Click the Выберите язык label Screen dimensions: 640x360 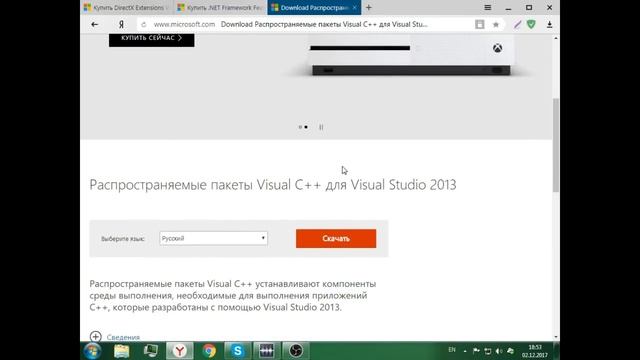pyautogui.click(x=123, y=239)
